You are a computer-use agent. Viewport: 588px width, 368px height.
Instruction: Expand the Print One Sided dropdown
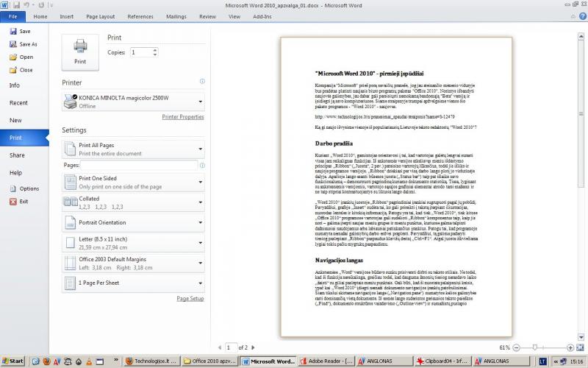coord(133,182)
